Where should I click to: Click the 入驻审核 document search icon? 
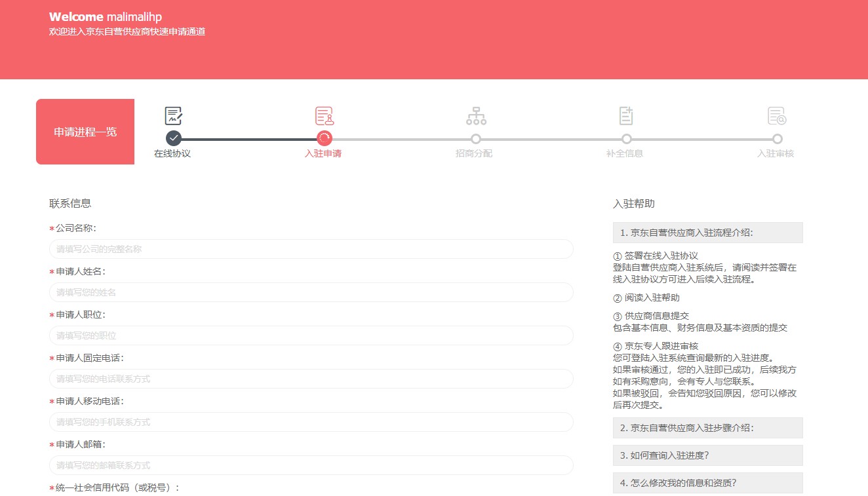pyautogui.click(x=777, y=116)
